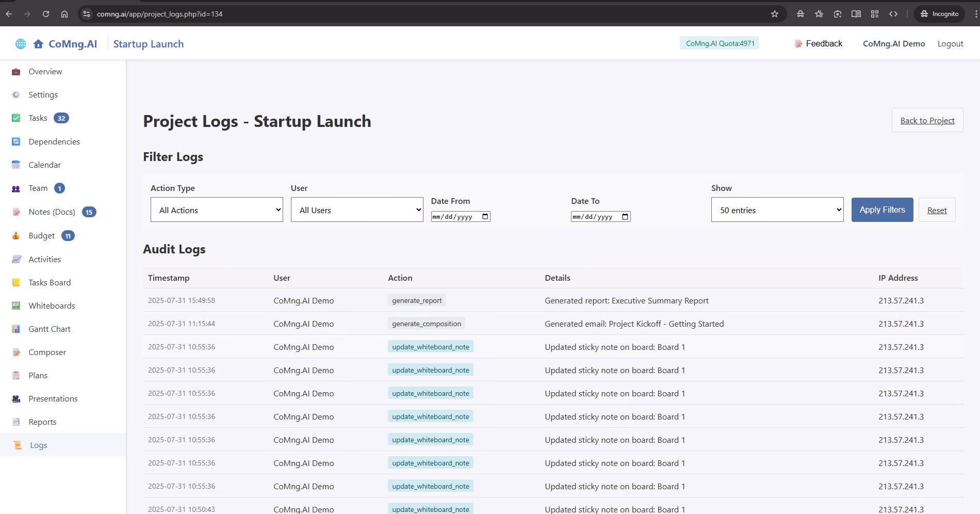This screenshot has height=514, width=980.
Task: Click the Budget money bag icon
Action: (x=16, y=236)
